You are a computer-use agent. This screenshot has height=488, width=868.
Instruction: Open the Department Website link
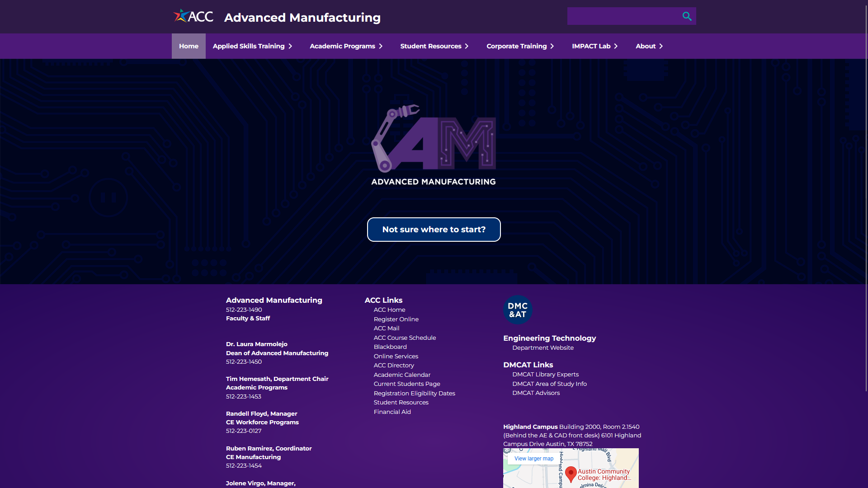[x=543, y=348]
